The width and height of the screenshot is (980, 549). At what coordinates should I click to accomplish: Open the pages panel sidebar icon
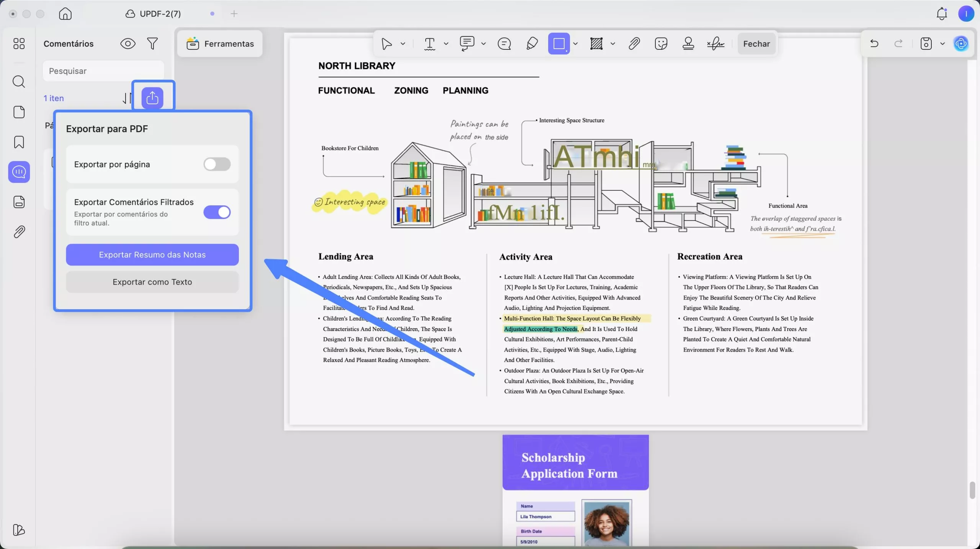[19, 112]
